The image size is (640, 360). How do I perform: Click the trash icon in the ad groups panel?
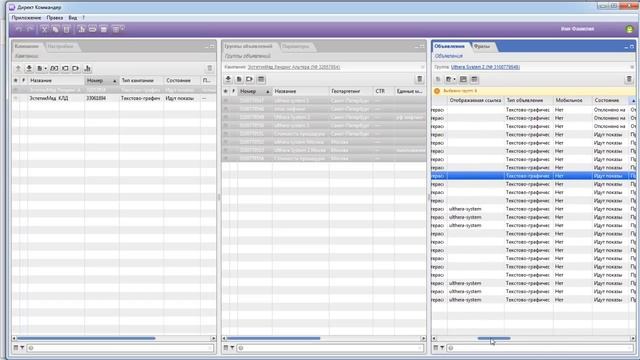click(x=420, y=79)
